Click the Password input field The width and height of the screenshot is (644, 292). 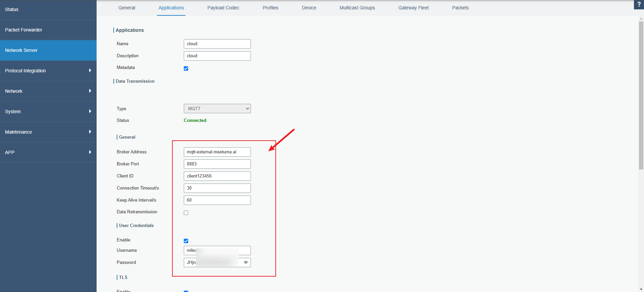[x=217, y=263]
